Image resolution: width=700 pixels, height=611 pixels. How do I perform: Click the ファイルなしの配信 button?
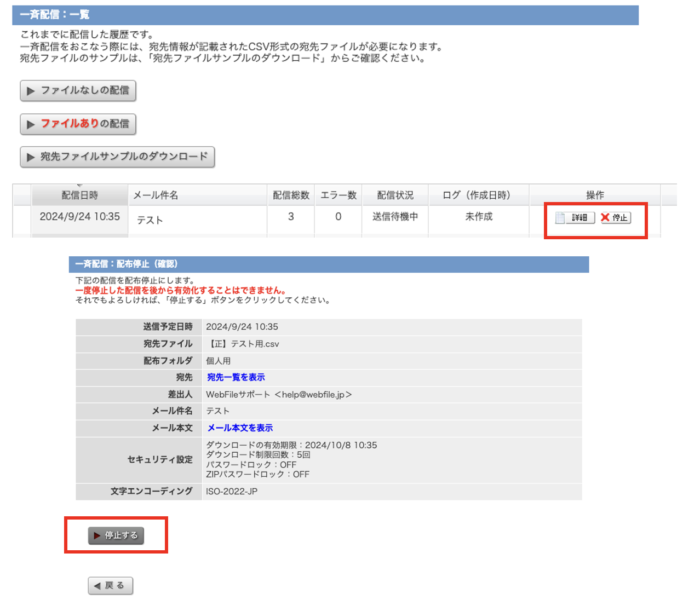78,91
